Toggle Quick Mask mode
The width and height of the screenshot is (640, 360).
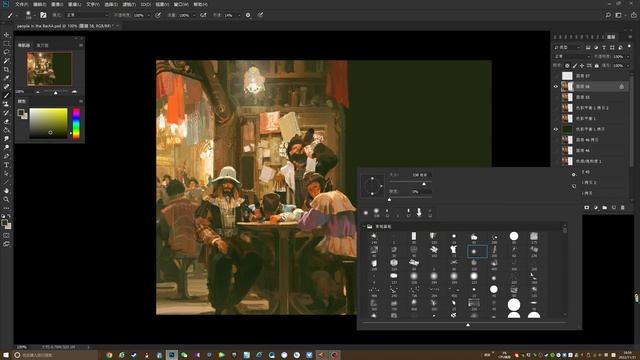point(6,235)
